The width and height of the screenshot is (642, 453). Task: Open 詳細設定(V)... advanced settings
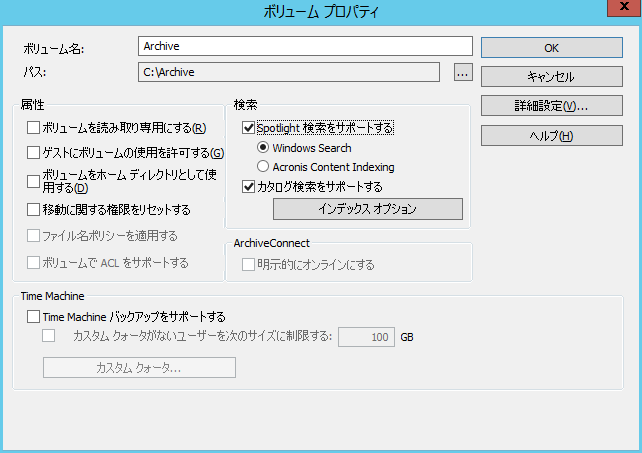pos(551,105)
